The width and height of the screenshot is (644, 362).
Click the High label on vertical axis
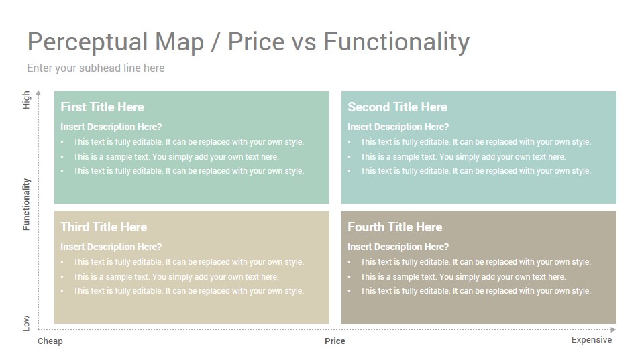point(26,100)
